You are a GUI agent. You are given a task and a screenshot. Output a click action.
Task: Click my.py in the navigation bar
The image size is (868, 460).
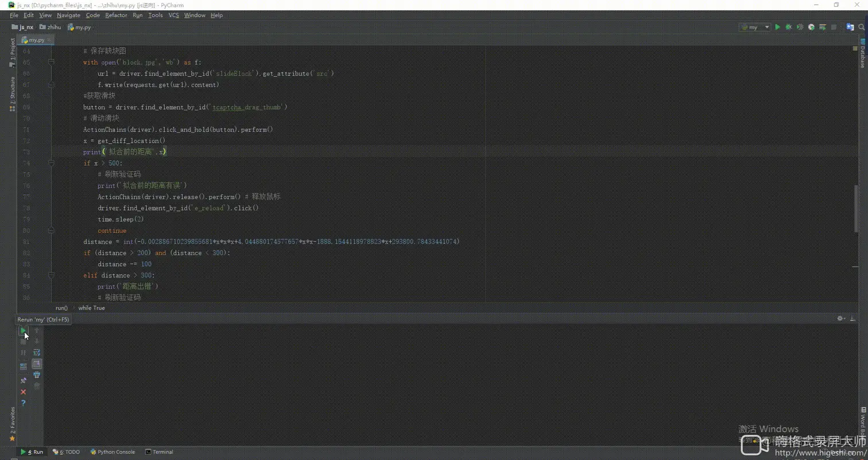[79, 27]
